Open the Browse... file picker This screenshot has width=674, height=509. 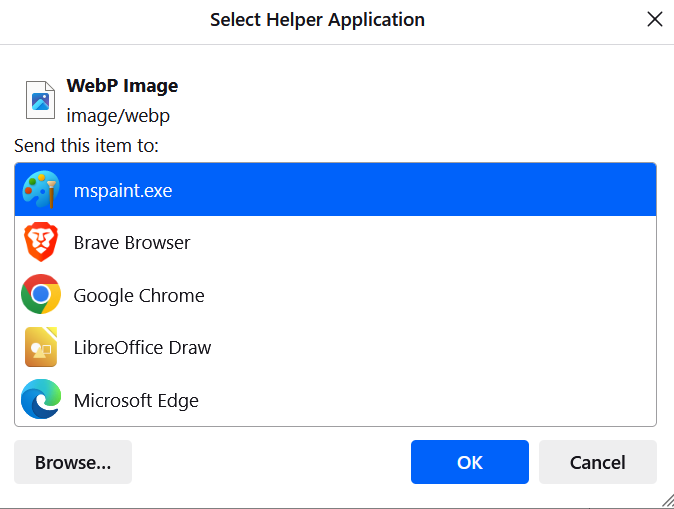(73, 462)
